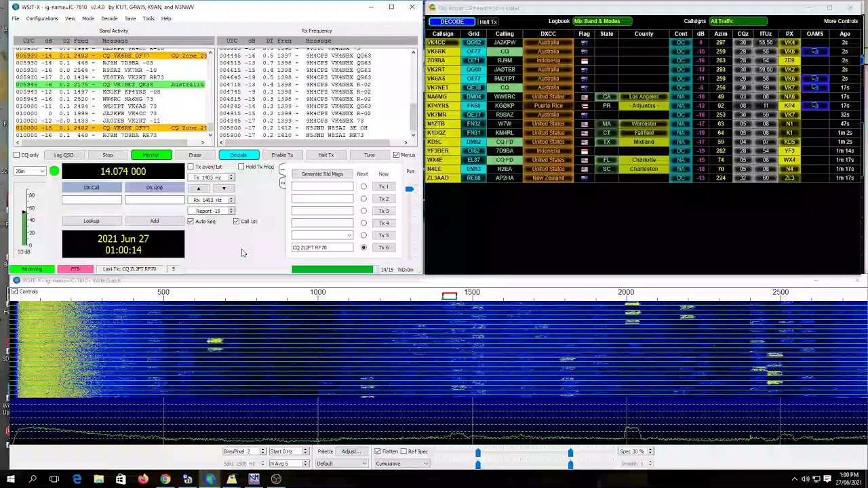Open the Configurations menu

42,18
